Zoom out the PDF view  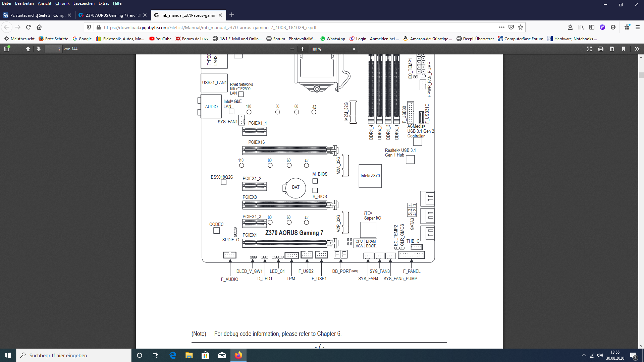(x=292, y=49)
